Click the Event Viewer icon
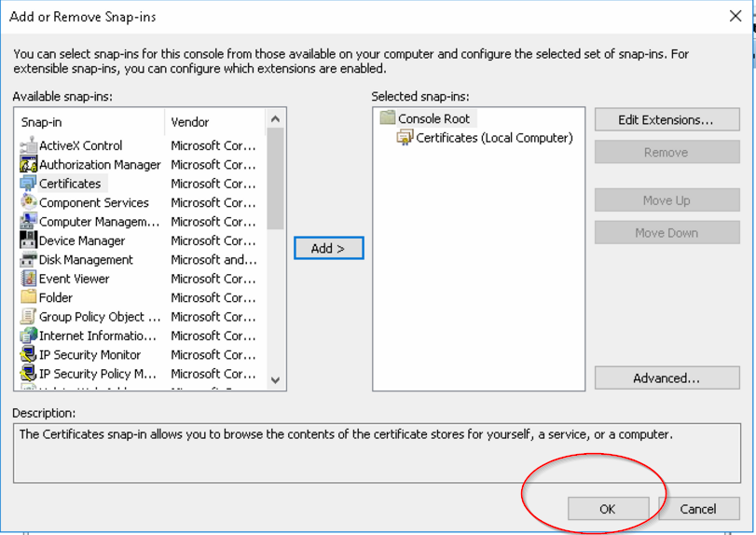756x535 pixels. (29, 278)
